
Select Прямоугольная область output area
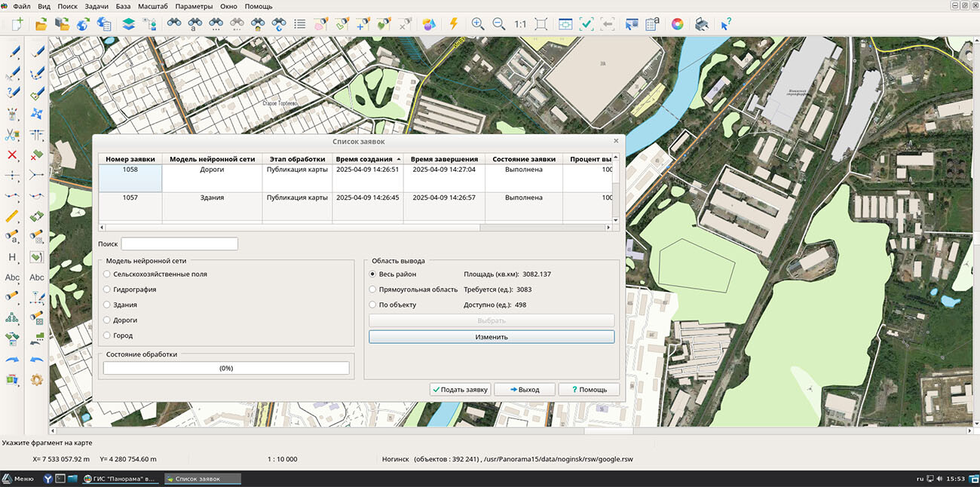pos(372,289)
